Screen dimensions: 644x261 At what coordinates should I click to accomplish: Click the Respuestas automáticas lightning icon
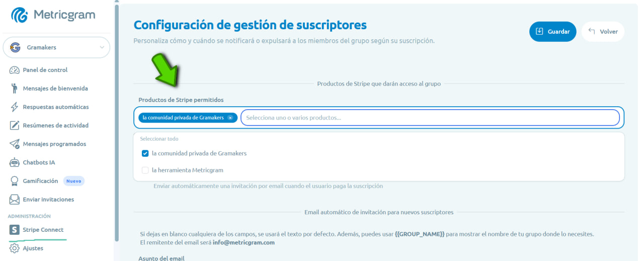pos(15,107)
